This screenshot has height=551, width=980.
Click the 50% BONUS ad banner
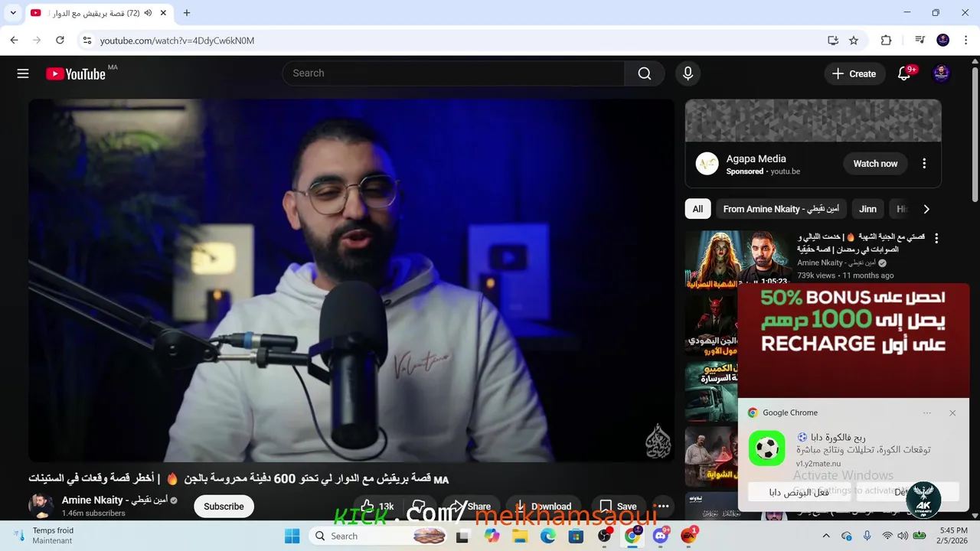853,340
